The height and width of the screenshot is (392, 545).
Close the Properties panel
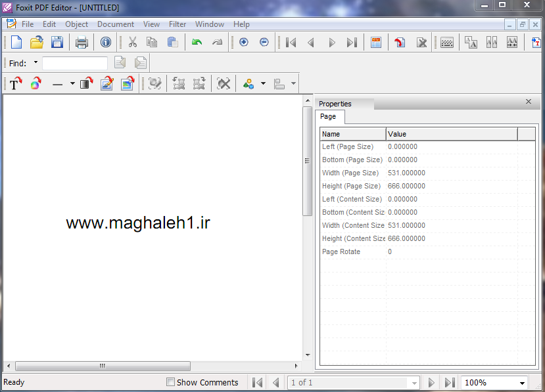529,101
